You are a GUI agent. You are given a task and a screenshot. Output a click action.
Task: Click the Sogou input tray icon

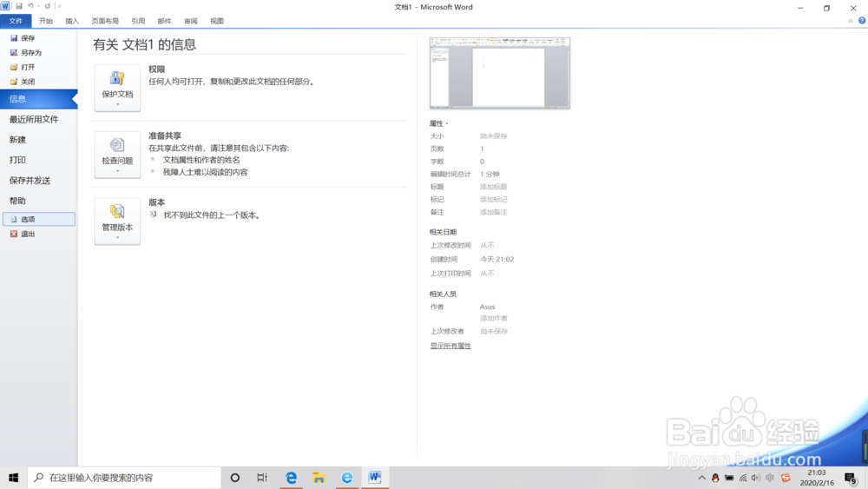coord(786,478)
